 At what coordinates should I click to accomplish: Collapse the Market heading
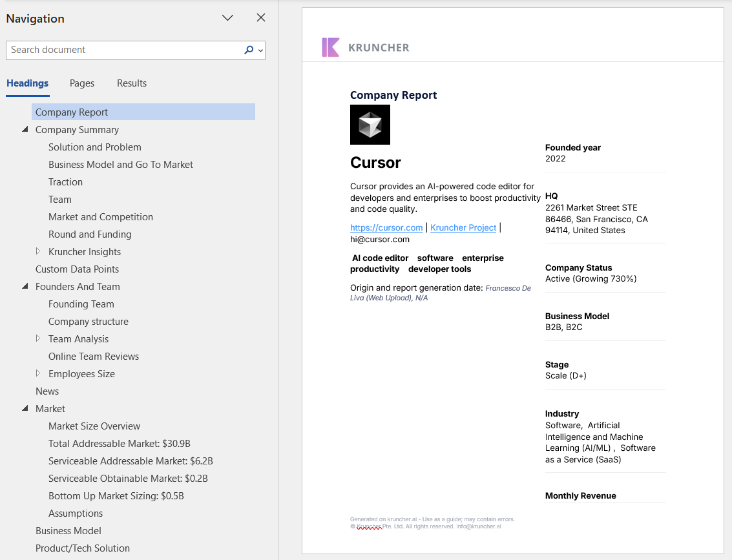click(25, 408)
